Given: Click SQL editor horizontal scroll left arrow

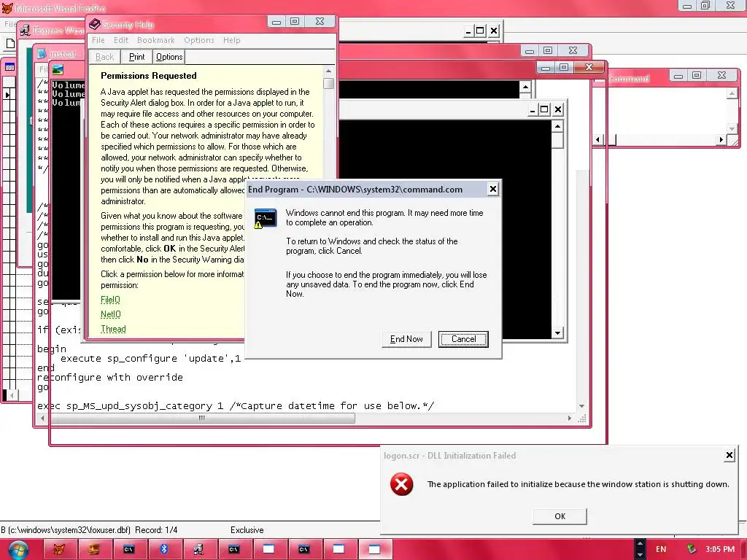Looking at the screenshot, I should [43, 418].
